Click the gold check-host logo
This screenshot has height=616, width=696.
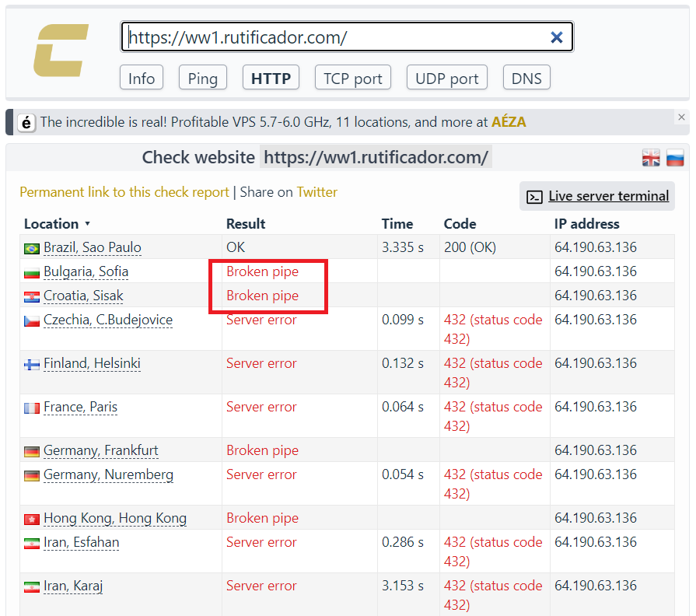tap(61, 50)
